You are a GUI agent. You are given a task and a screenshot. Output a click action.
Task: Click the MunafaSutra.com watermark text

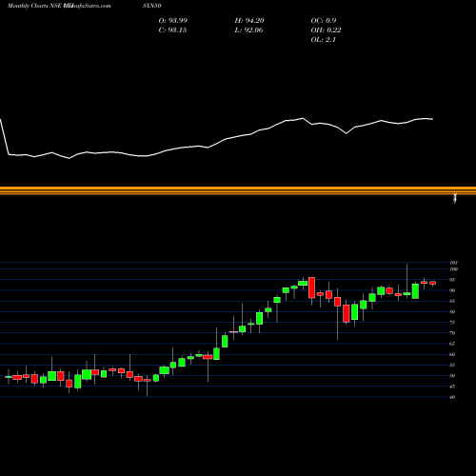tap(88, 6)
